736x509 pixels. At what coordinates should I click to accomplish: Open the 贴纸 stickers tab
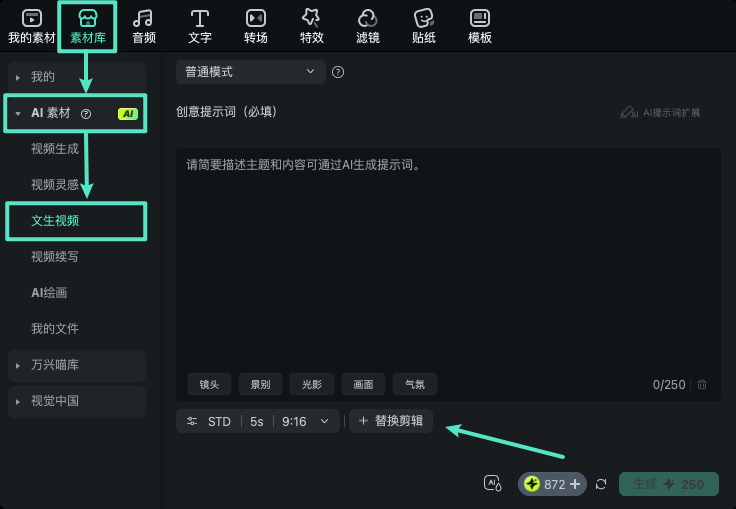423,27
